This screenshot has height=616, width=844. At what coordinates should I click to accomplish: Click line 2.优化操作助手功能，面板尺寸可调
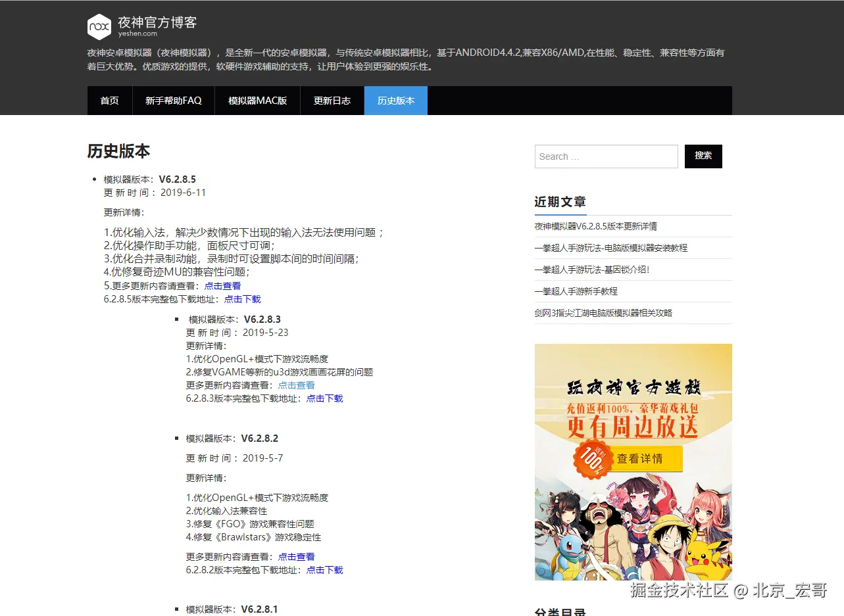tap(189, 245)
